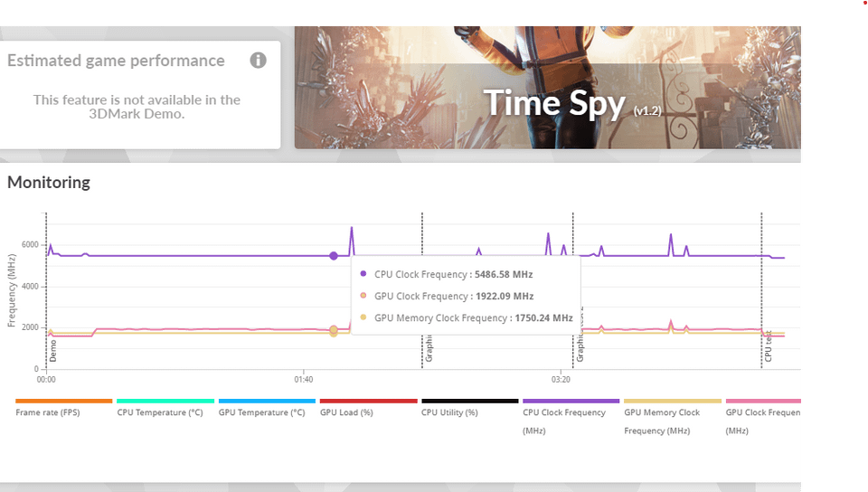Click the 03:20 time axis label
The image size is (868, 492).
561,380
